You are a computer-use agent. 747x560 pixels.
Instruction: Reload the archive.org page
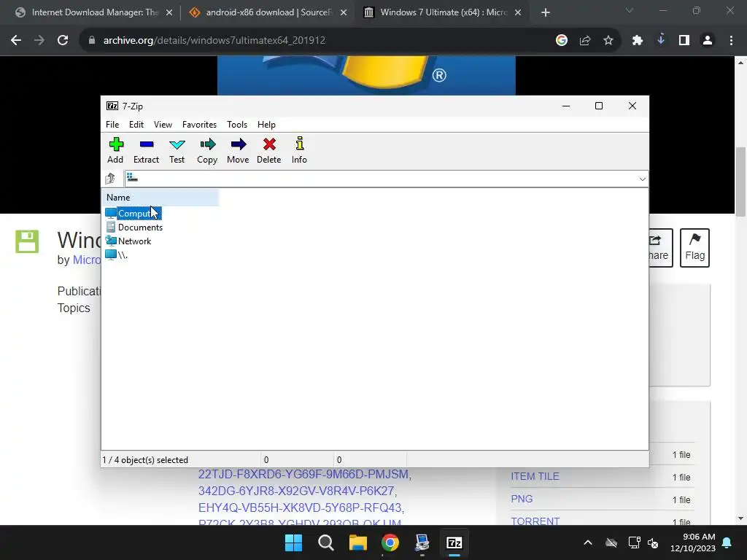tap(63, 41)
